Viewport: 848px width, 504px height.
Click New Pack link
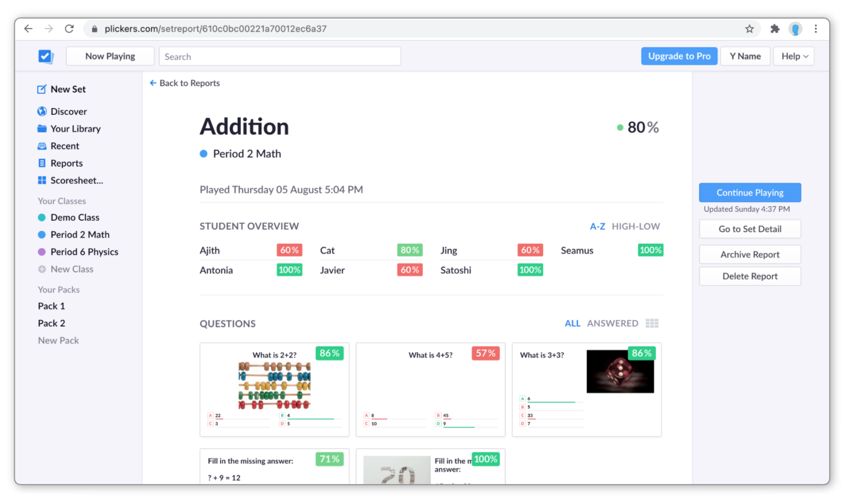point(58,341)
